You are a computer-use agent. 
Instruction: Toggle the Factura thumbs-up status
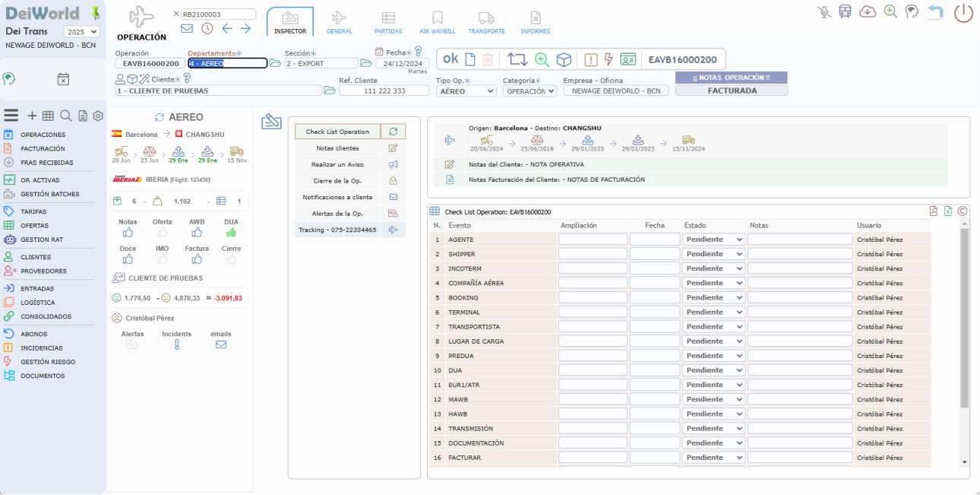coord(197,259)
